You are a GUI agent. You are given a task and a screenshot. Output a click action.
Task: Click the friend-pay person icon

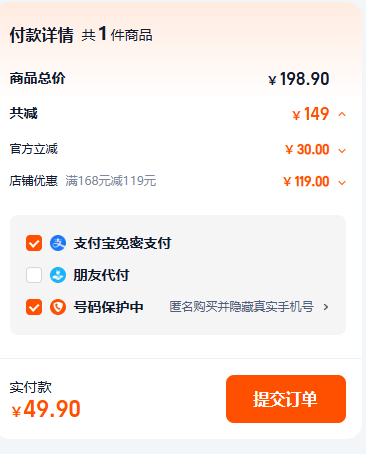coord(58,275)
